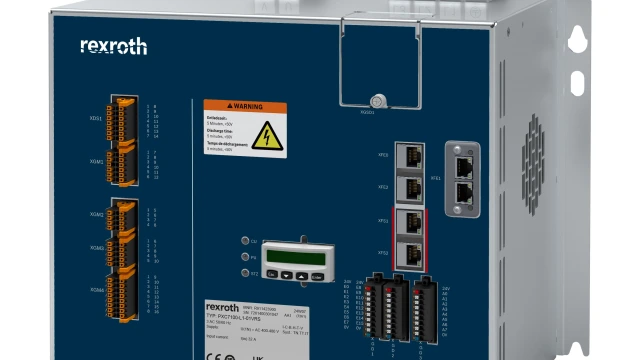This screenshot has height=360, width=640.
Task: Select the Esc button on the display panel
Action: tap(272, 274)
